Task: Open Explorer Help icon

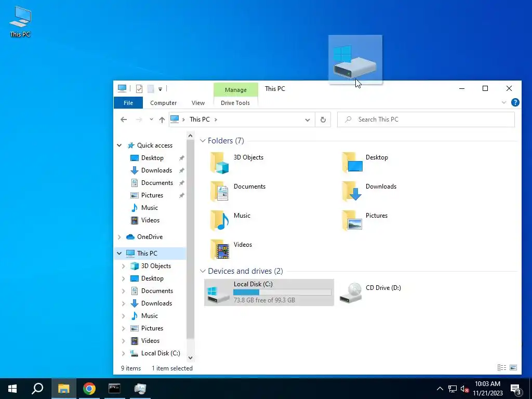Action: pos(515,102)
